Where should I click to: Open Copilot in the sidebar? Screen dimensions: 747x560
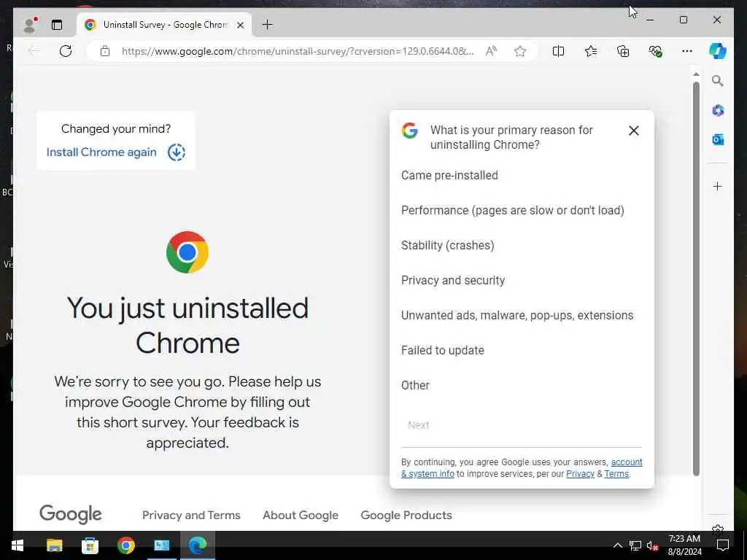pyautogui.click(x=718, y=51)
